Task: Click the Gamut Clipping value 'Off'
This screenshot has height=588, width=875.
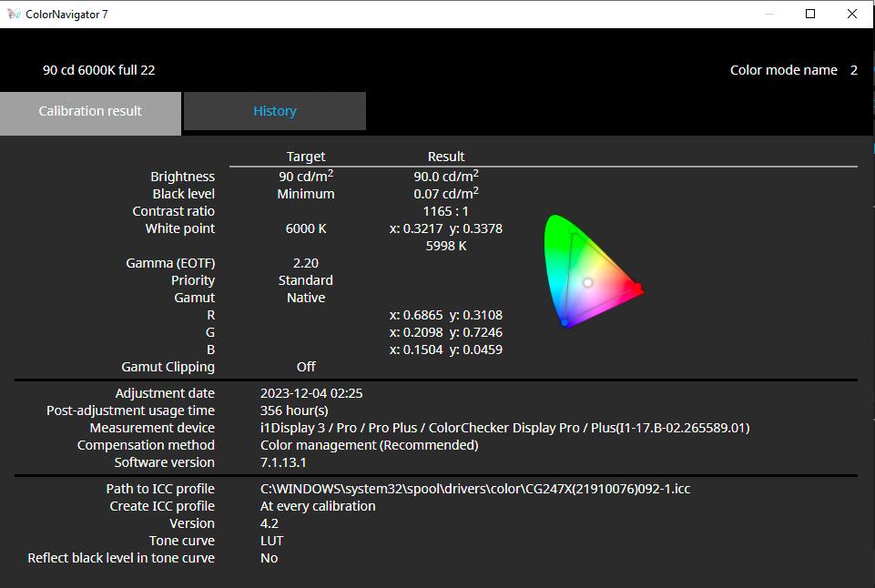Action: click(306, 367)
